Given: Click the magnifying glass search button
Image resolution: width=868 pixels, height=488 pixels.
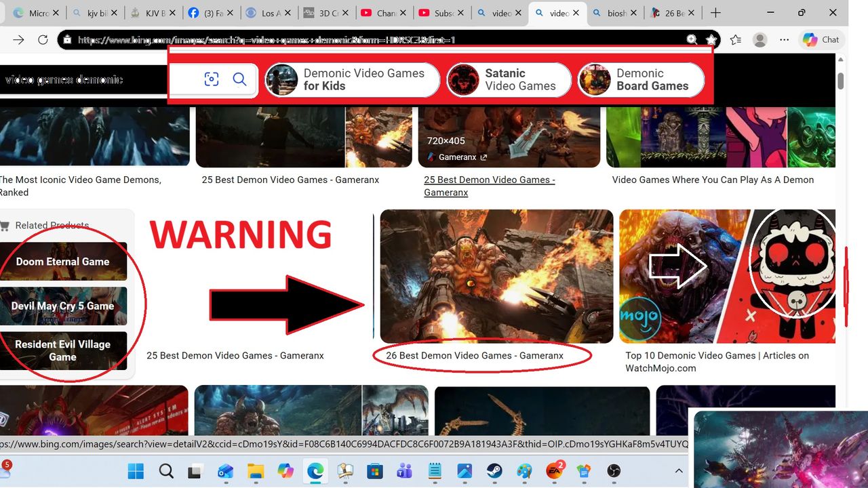Looking at the screenshot, I should pyautogui.click(x=239, y=80).
